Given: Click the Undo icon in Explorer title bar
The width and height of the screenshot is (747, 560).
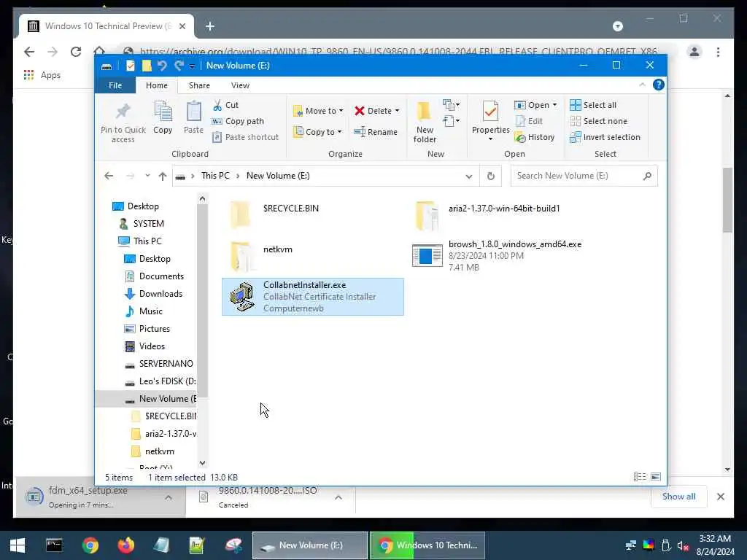Looking at the screenshot, I should (162, 66).
